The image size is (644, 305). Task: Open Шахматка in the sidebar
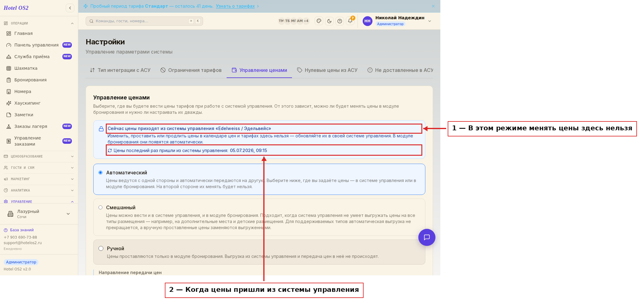(39, 68)
